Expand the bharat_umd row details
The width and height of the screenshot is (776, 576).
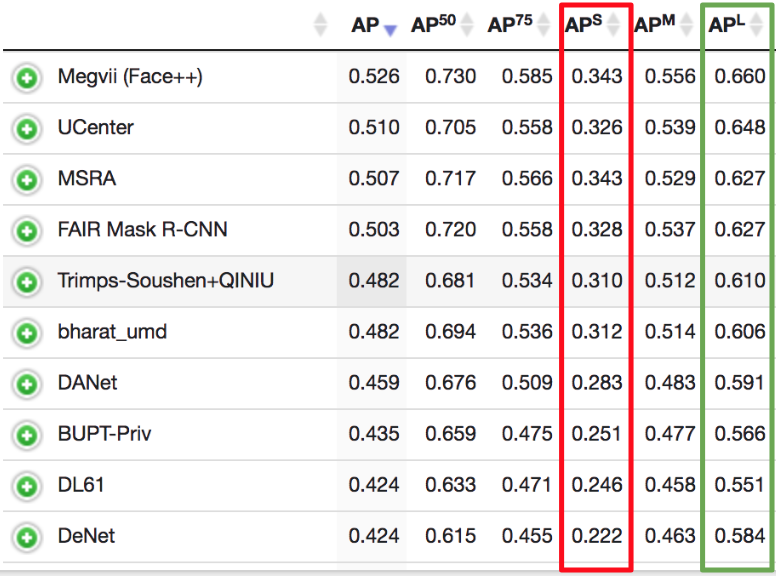tap(27, 333)
